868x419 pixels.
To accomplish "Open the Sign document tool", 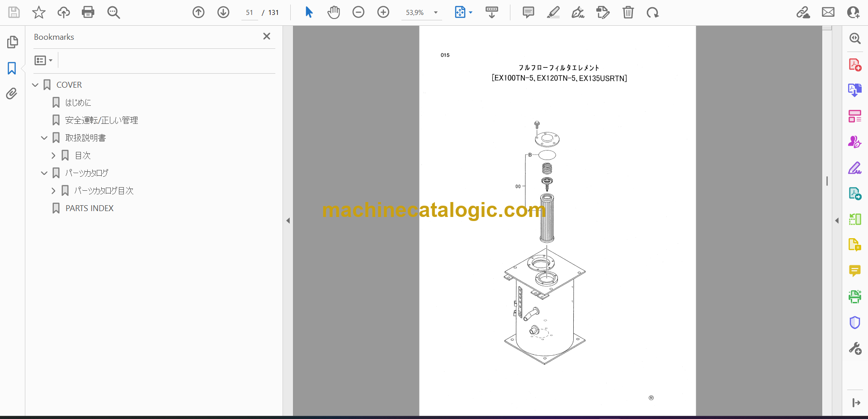I will tap(578, 12).
